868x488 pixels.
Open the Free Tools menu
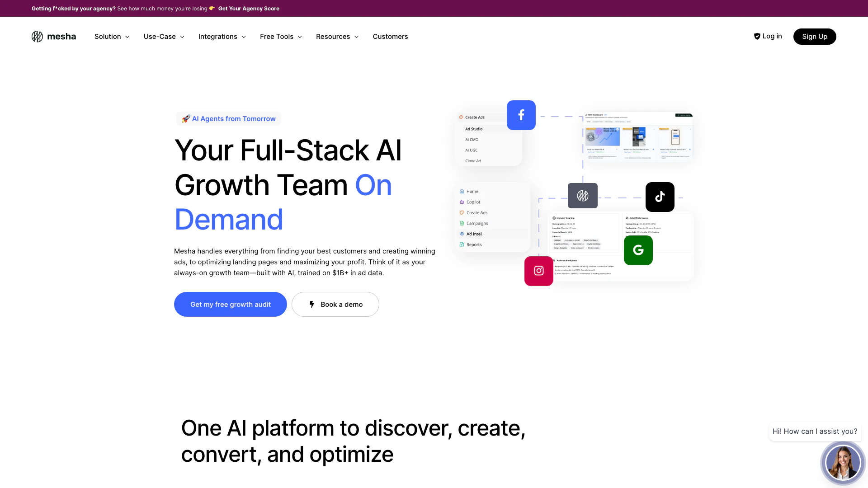click(x=281, y=37)
